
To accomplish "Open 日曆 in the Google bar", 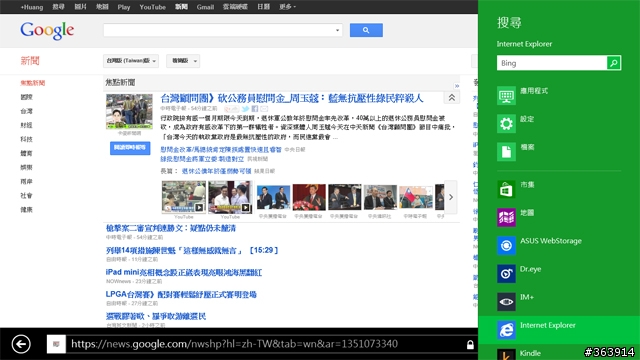I will 263,7.
